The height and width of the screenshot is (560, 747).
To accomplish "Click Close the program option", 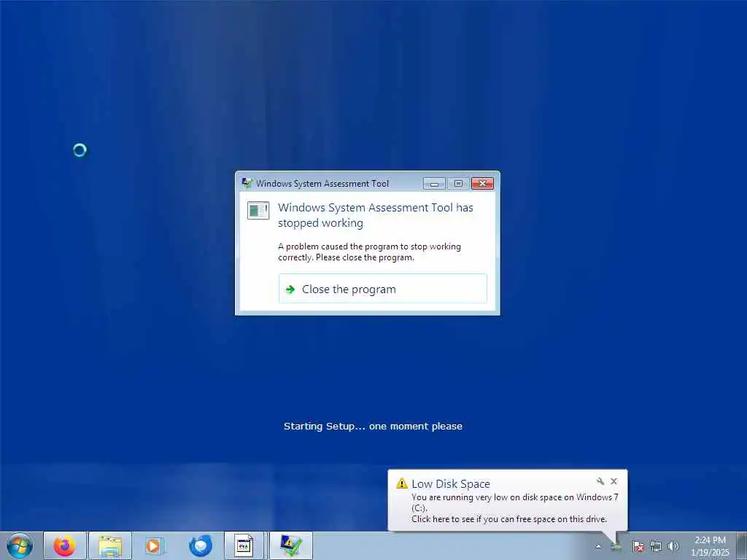I will point(382,289).
